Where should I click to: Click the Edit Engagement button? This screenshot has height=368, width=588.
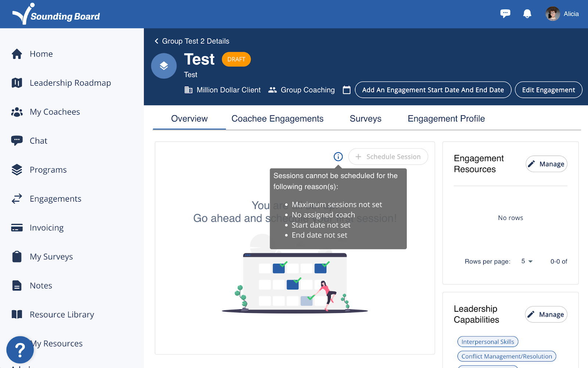click(x=548, y=90)
